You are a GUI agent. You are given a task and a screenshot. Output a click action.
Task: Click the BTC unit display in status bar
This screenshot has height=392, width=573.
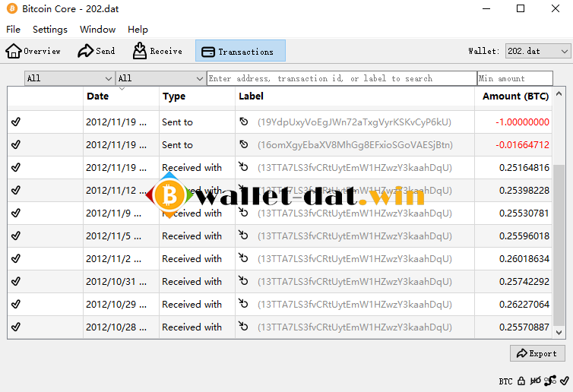click(x=506, y=381)
